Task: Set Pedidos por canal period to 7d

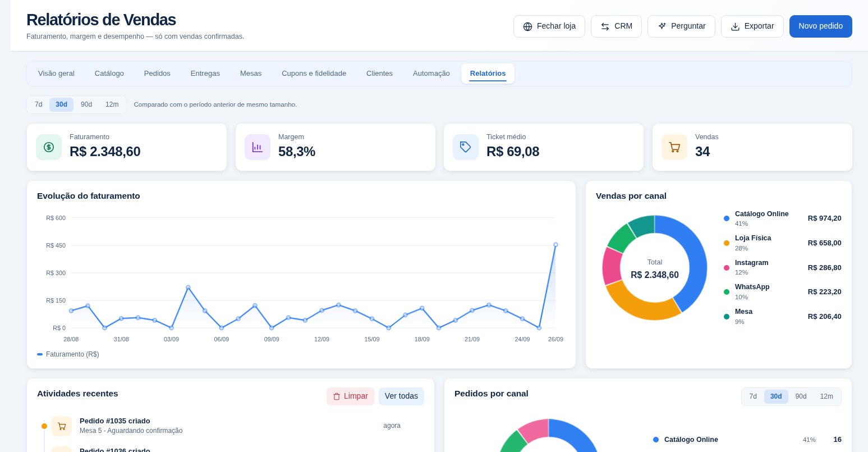Action: [753, 396]
